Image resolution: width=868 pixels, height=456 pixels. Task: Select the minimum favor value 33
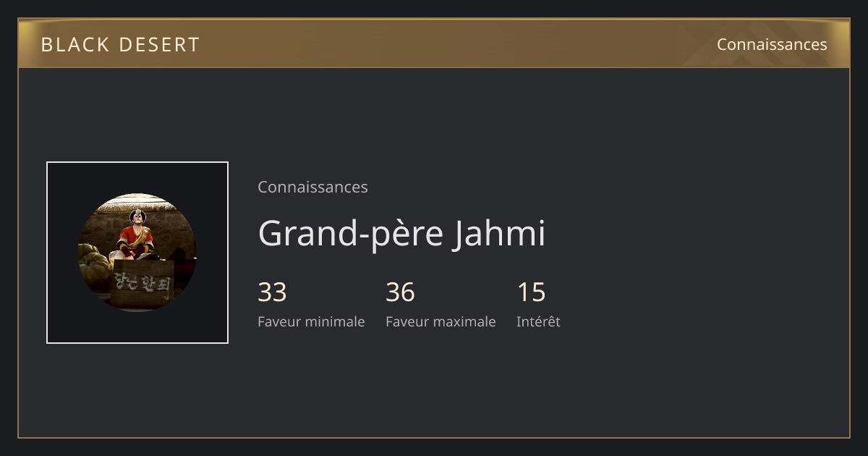[x=272, y=292]
